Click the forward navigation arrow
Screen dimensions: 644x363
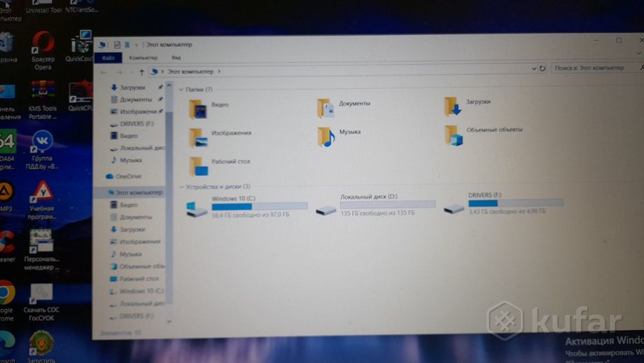[119, 72]
